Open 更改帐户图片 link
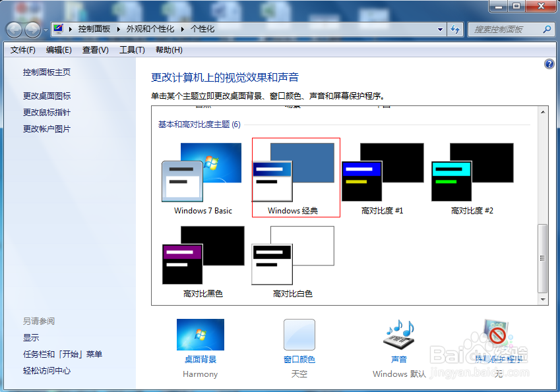 coord(47,128)
